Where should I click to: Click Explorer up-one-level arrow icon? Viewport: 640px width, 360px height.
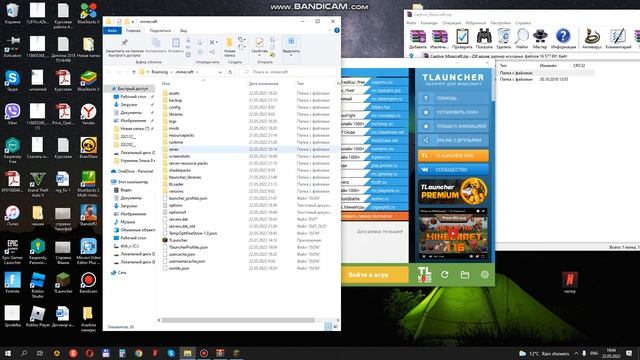click(133, 72)
